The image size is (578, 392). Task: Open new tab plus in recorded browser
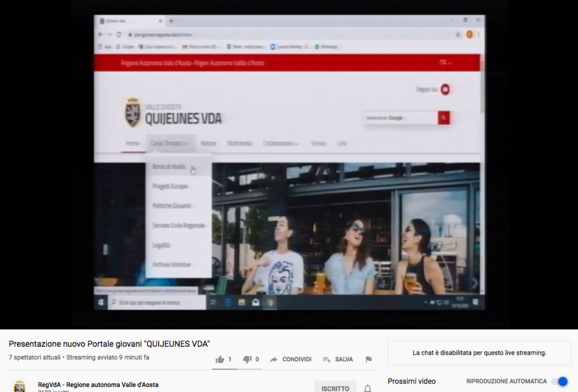[x=171, y=21]
